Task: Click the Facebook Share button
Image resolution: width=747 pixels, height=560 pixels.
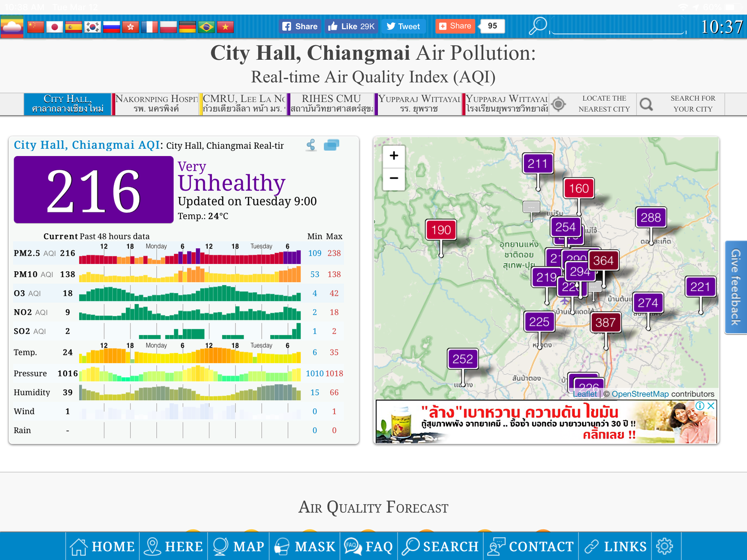Action: 300,26
